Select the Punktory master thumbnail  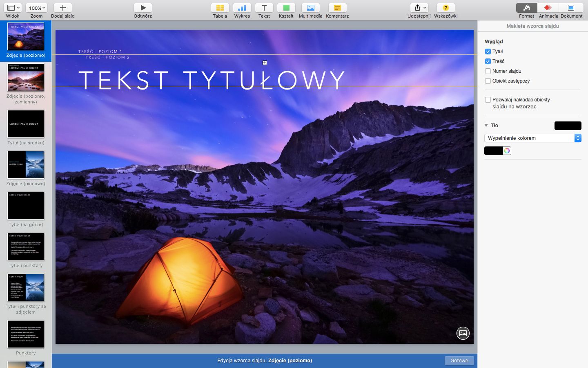(26, 334)
